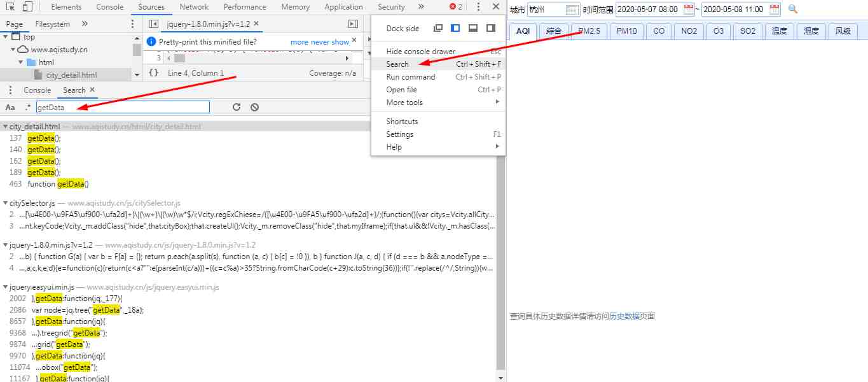868x382 pixels.
Task: Choose Search from the DevTools menu
Action: [x=438, y=64]
